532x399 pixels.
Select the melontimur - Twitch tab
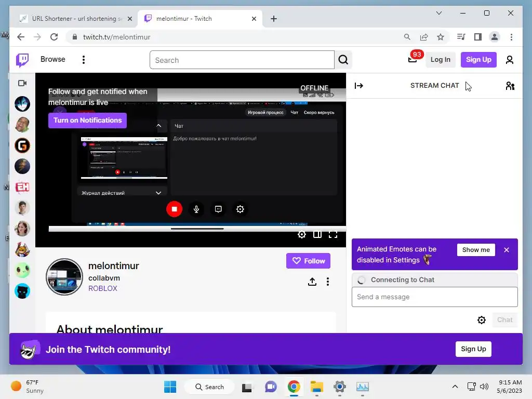(200, 19)
